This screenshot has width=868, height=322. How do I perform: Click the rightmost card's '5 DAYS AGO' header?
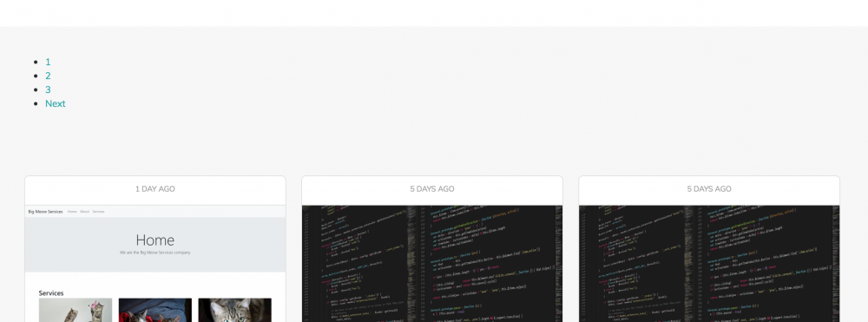click(x=709, y=189)
